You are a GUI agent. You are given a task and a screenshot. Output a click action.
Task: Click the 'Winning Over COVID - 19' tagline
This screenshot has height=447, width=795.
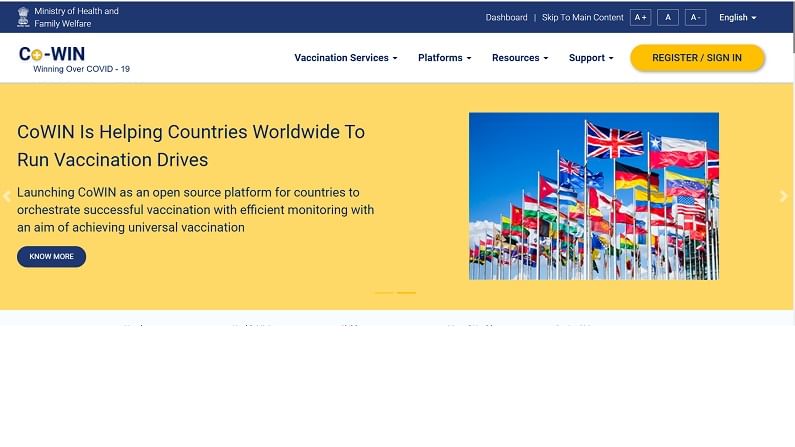click(x=81, y=69)
